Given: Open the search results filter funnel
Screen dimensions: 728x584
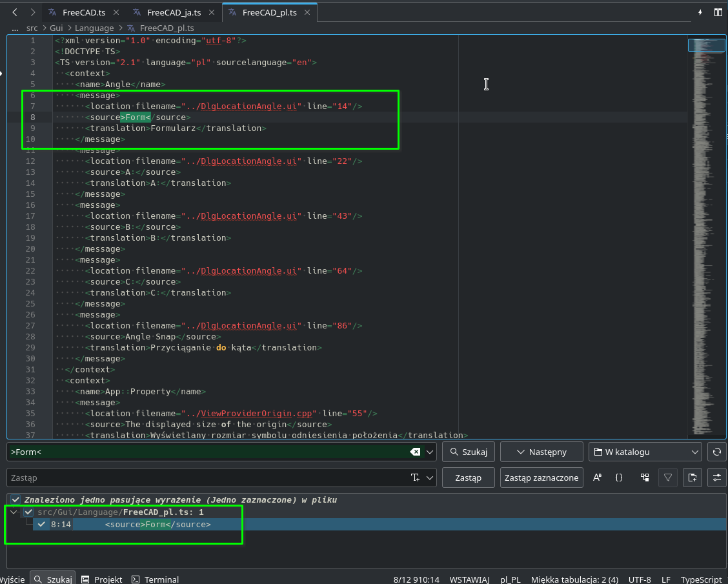Looking at the screenshot, I should click(668, 478).
